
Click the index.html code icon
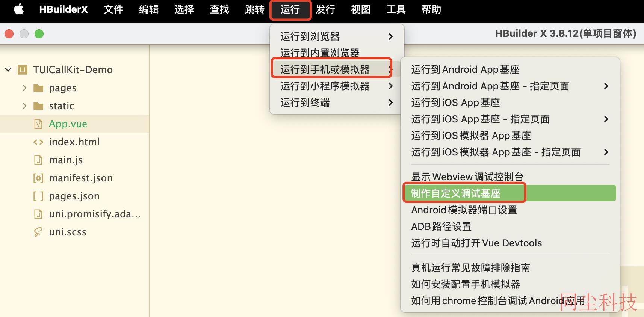[x=38, y=142]
